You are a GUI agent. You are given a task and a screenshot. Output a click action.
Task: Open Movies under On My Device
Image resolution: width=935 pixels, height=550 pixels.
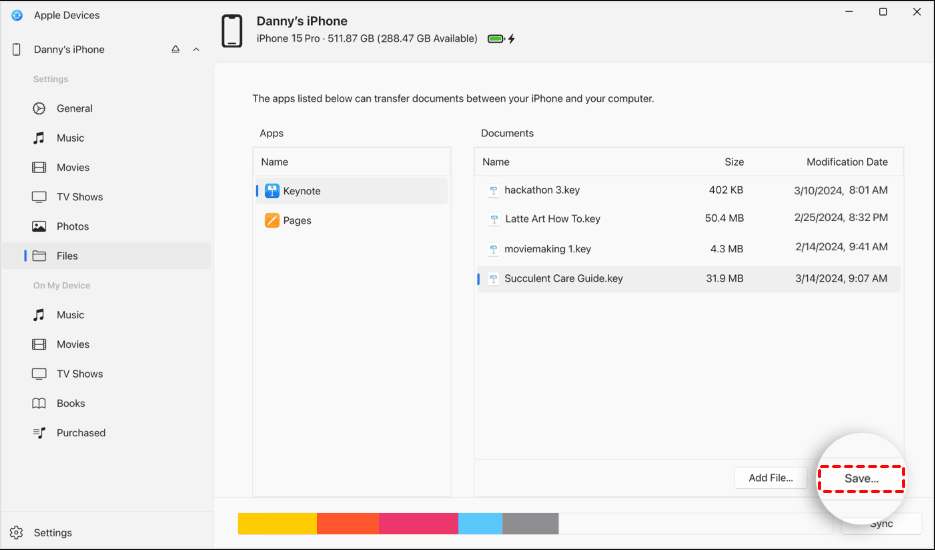pos(106,345)
